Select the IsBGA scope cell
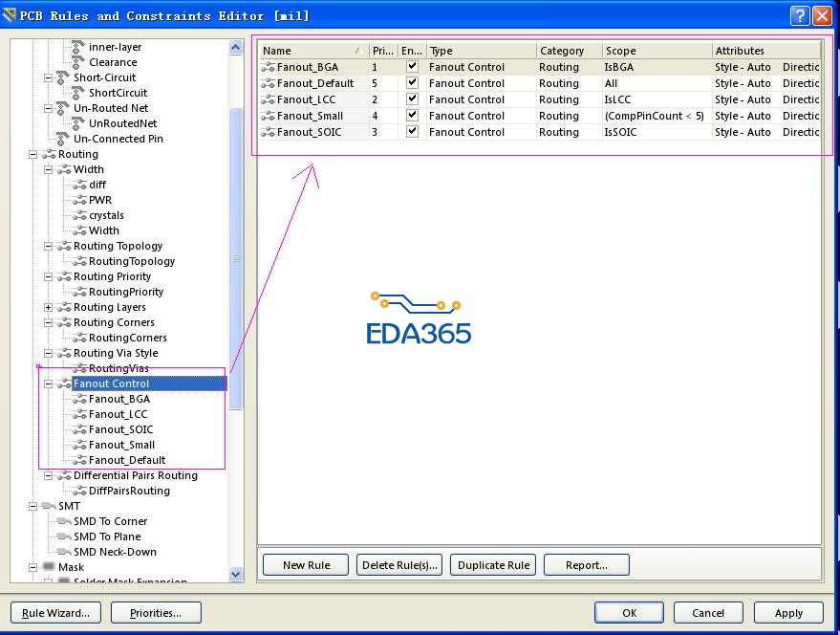This screenshot has width=840, height=635. click(x=657, y=67)
